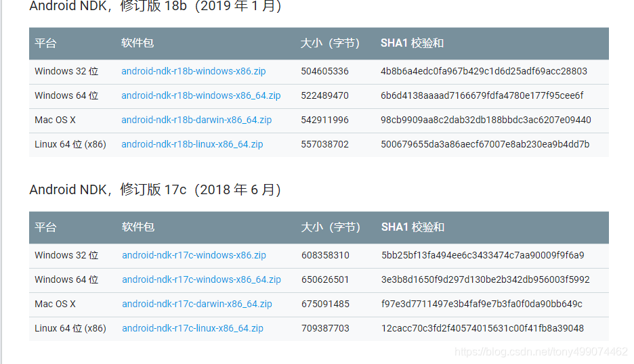Click the size value 504605336
This screenshot has height=364, width=634.
pyautogui.click(x=324, y=72)
